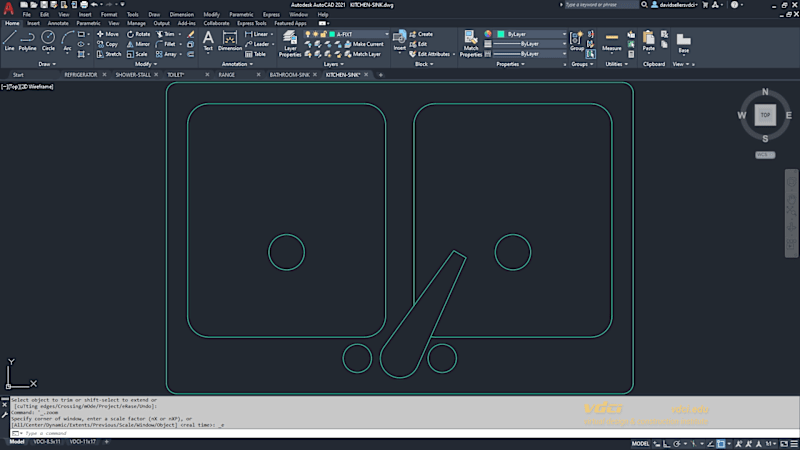This screenshot has width=800, height=450.
Task: Click the Plot (print) icon in quick access toolbar
Action: (x=84, y=5)
